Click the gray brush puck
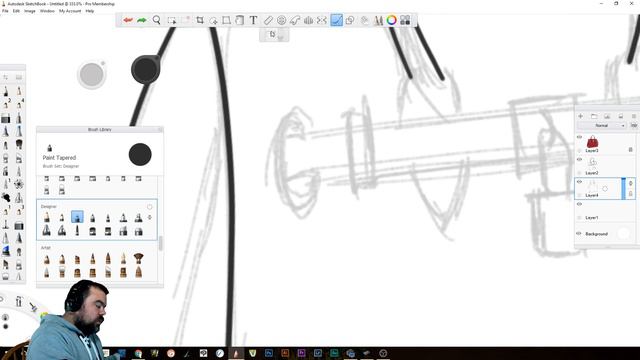The image size is (640, 360). click(x=92, y=75)
